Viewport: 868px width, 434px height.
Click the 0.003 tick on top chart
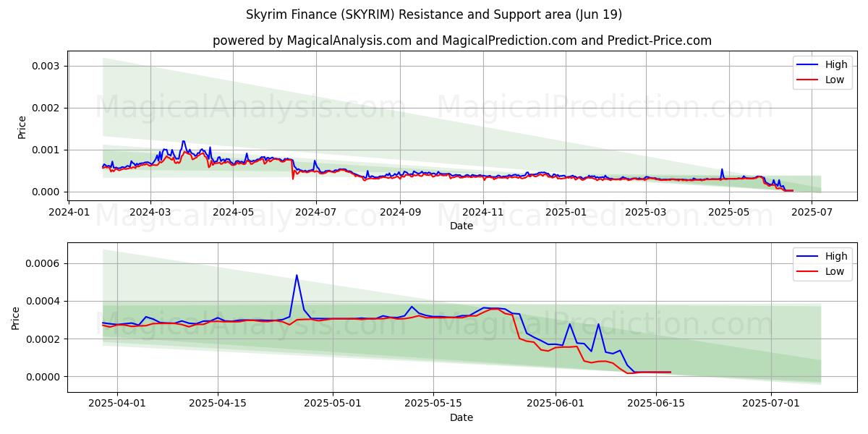point(47,66)
